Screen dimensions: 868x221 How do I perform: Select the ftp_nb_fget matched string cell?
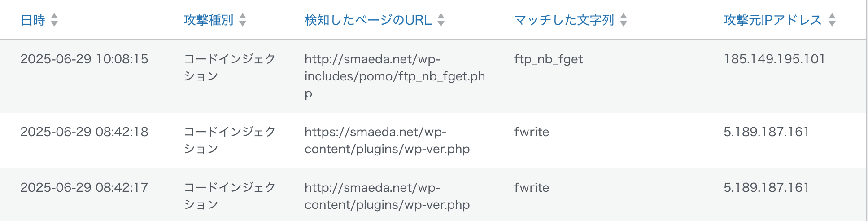(x=549, y=59)
